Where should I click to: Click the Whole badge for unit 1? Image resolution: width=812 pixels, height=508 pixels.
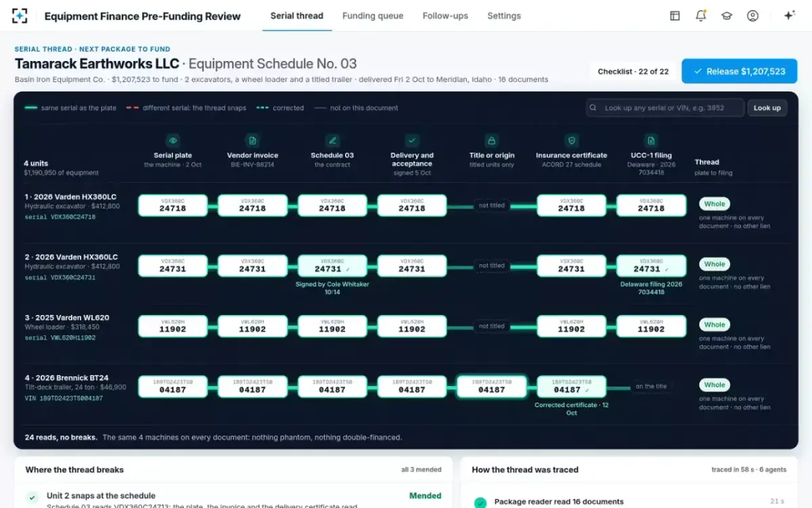point(715,204)
